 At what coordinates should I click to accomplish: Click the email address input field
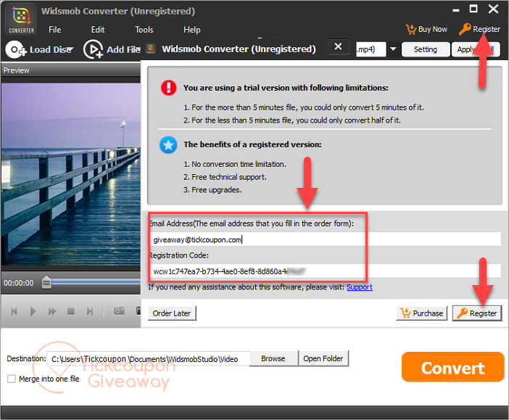click(x=326, y=239)
